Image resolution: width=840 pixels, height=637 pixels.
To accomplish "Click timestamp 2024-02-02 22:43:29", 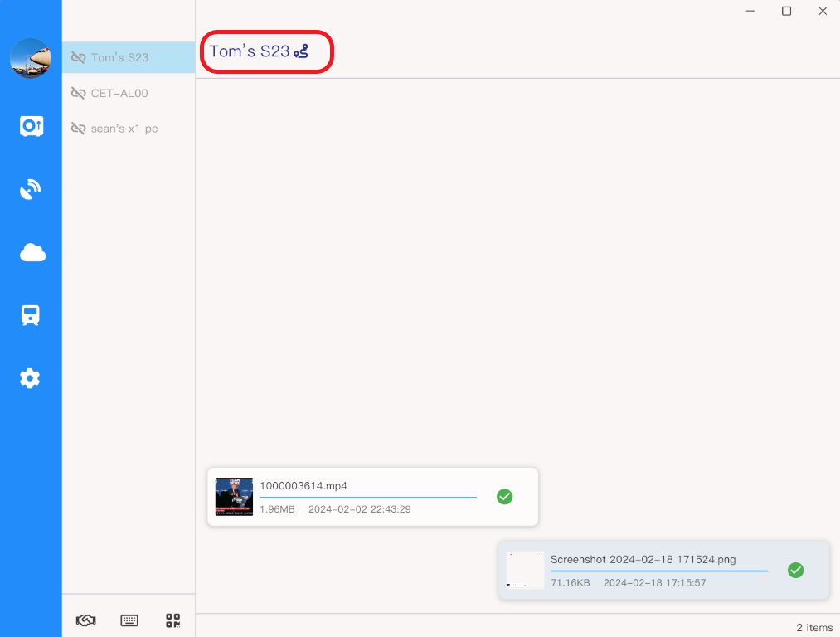I will (x=359, y=509).
